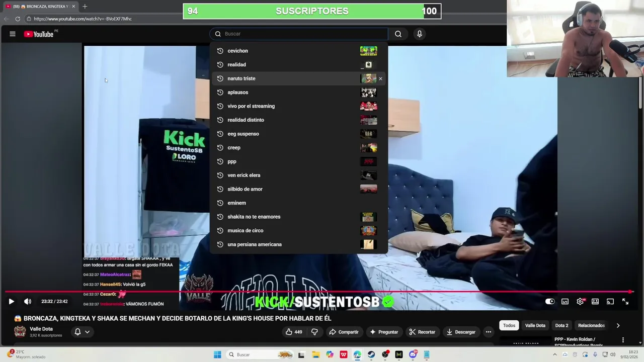Choose 'vivo por el streaming' suggestion

point(299,106)
